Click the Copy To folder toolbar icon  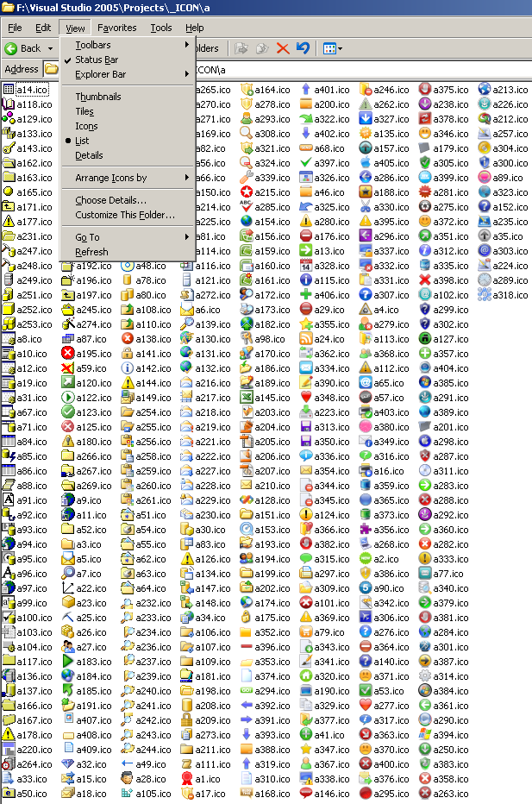(x=262, y=48)
